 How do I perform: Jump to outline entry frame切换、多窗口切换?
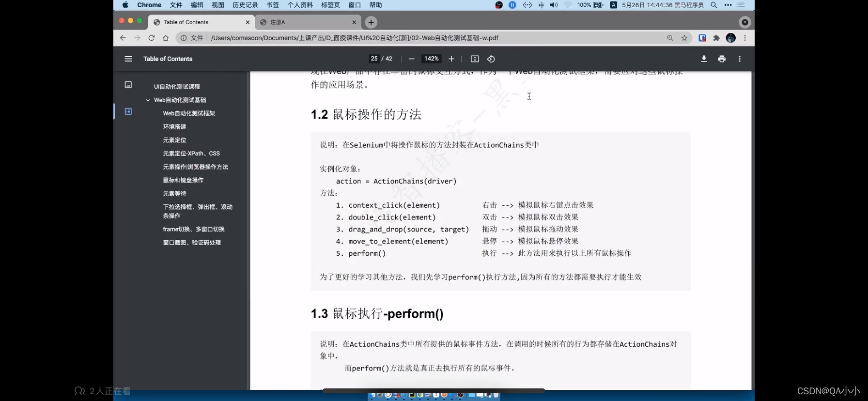pyautogui.click(x=194, y=229)
